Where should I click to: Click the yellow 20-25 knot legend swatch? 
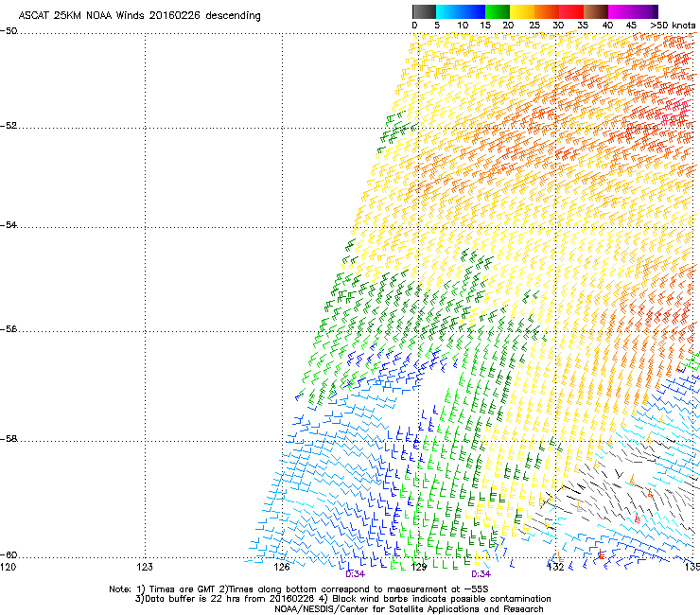click(x=522, y=11)
